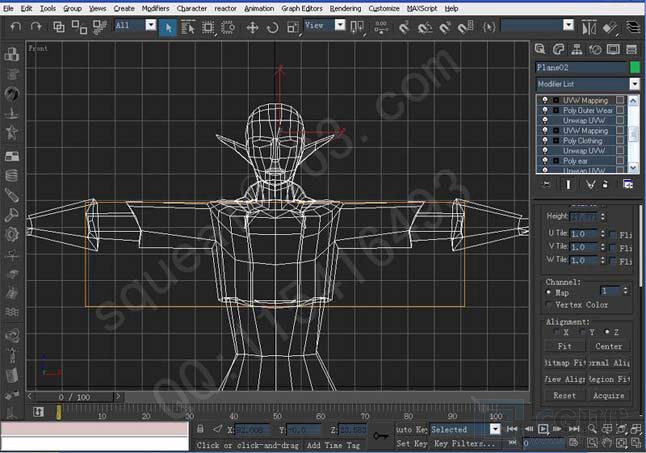The image size is (646, 453).
Task: Open the Character menu
Action: pos(192,8)
